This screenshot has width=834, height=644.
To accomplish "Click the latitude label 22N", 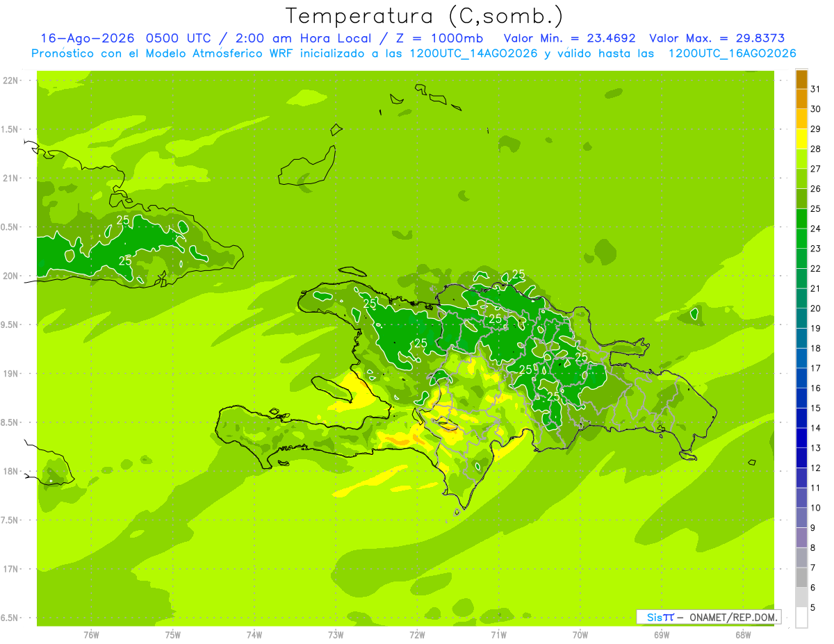I will coord(12,81).
